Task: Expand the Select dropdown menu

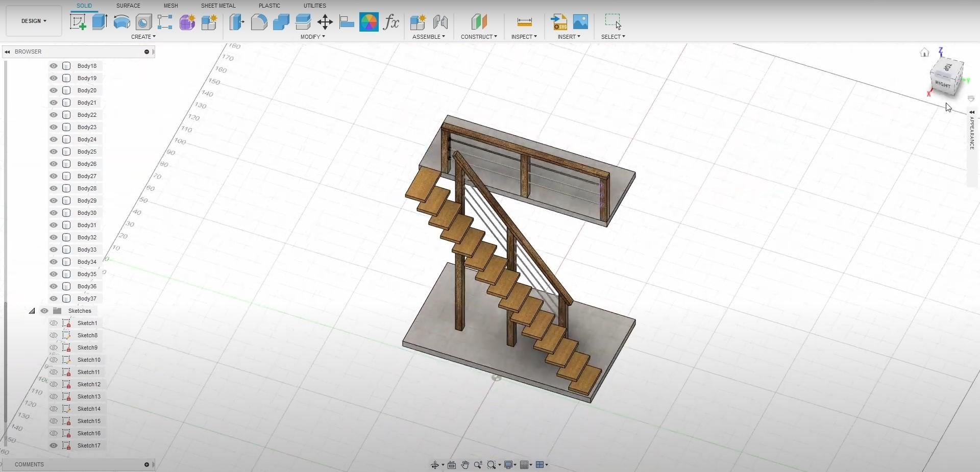Action: click(613, 37)
